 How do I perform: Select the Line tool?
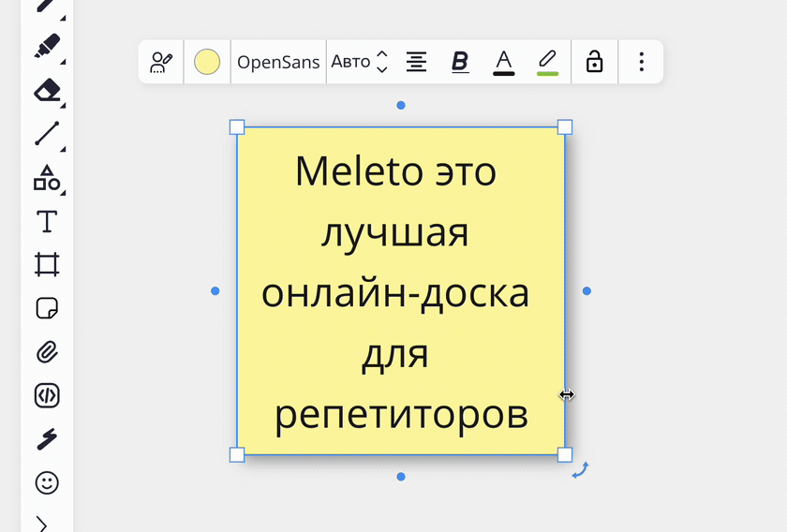(x=47, y=133)
